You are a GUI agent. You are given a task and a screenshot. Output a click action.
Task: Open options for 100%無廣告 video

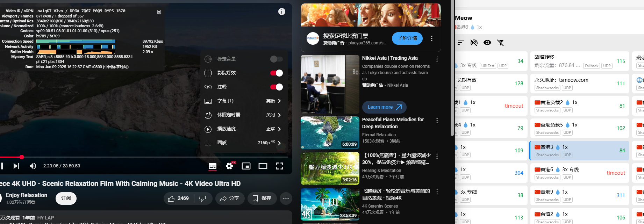pos(437,156)
